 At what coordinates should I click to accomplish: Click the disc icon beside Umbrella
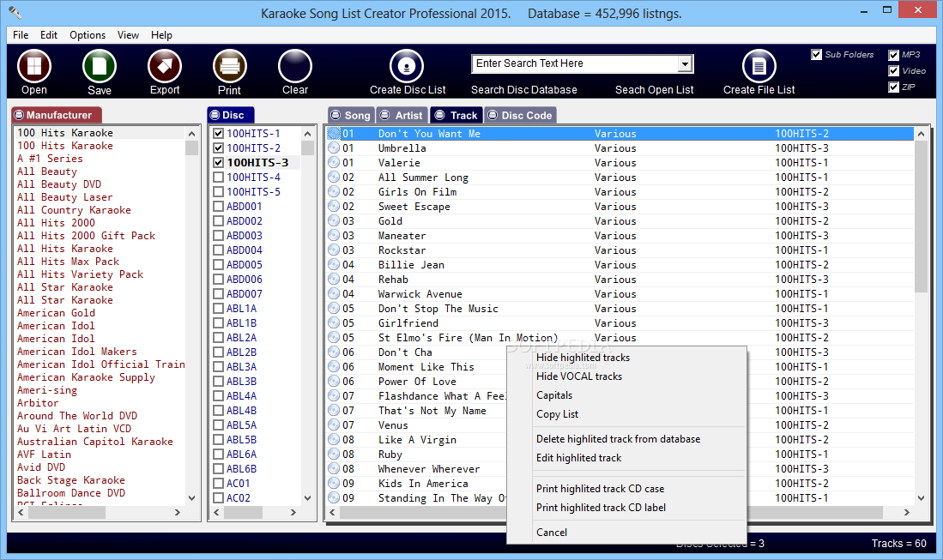pyautogui.click(x=334, y=148)
